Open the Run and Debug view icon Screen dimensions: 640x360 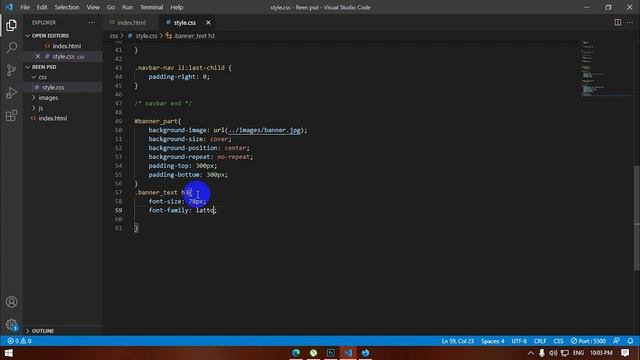pos(11,93)
